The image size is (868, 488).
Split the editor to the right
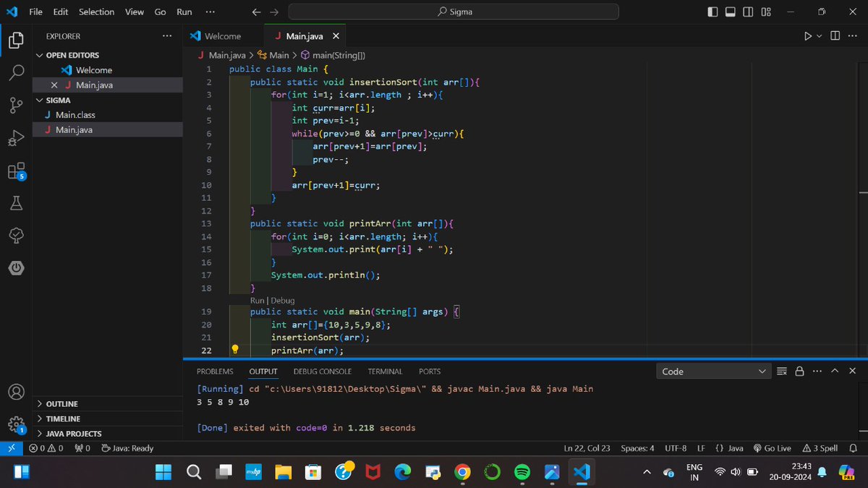pos(835,36)
